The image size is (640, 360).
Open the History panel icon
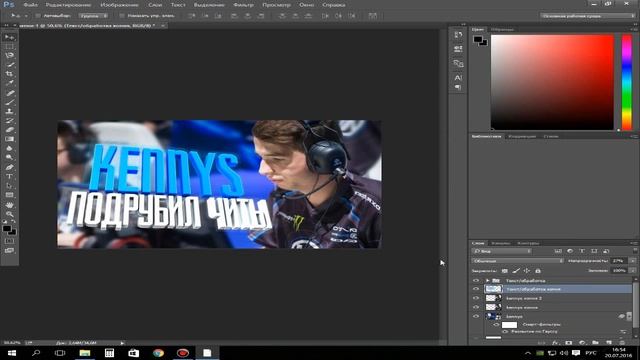[x=458, y=36]
